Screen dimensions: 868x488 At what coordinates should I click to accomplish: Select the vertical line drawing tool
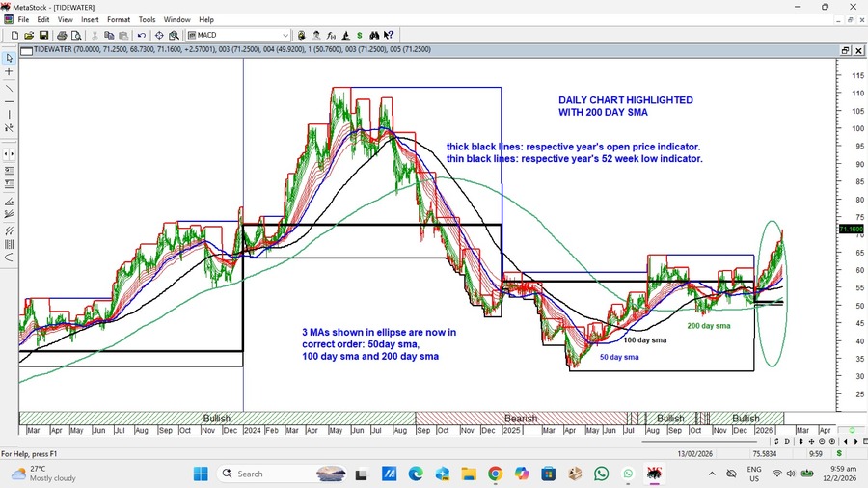[9, 116]
